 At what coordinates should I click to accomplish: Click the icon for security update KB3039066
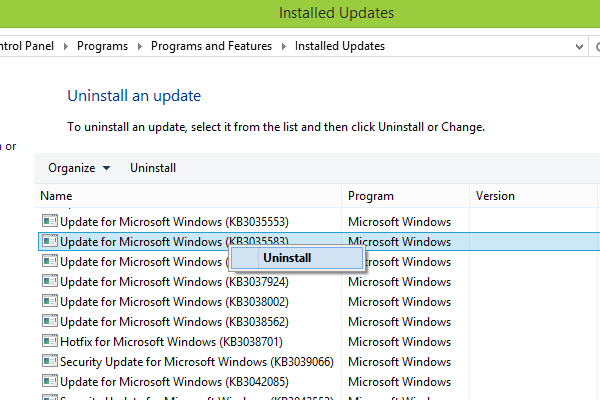coord(50,361)
